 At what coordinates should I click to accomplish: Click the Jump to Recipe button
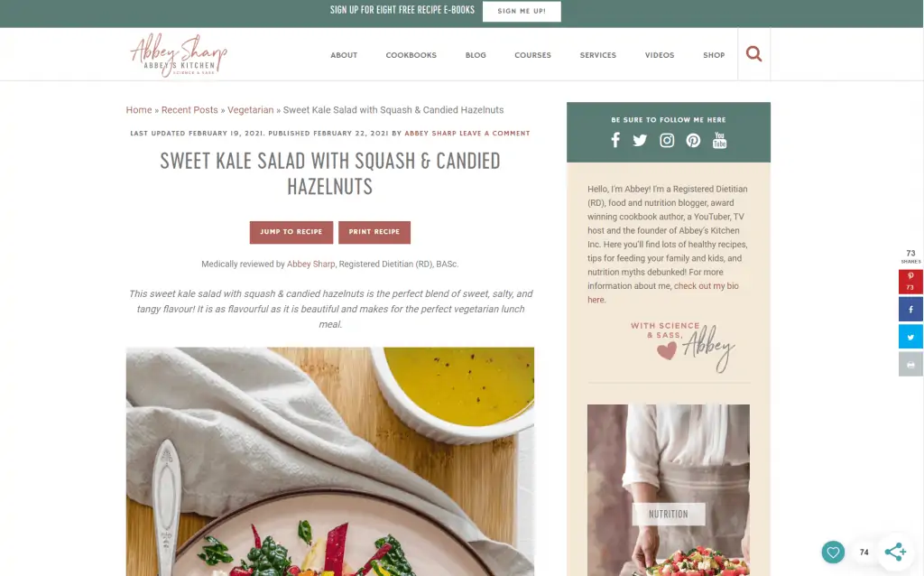(x=291, y=232)
